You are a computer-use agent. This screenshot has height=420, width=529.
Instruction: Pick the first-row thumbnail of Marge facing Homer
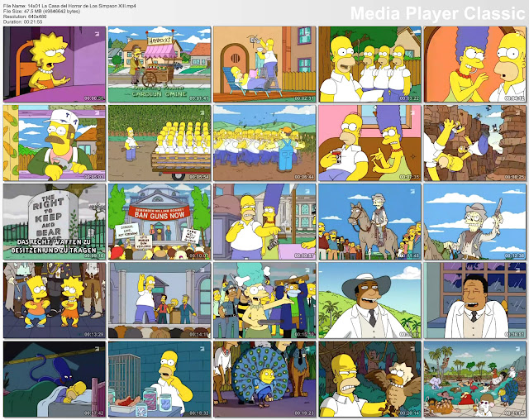point(475,64)
